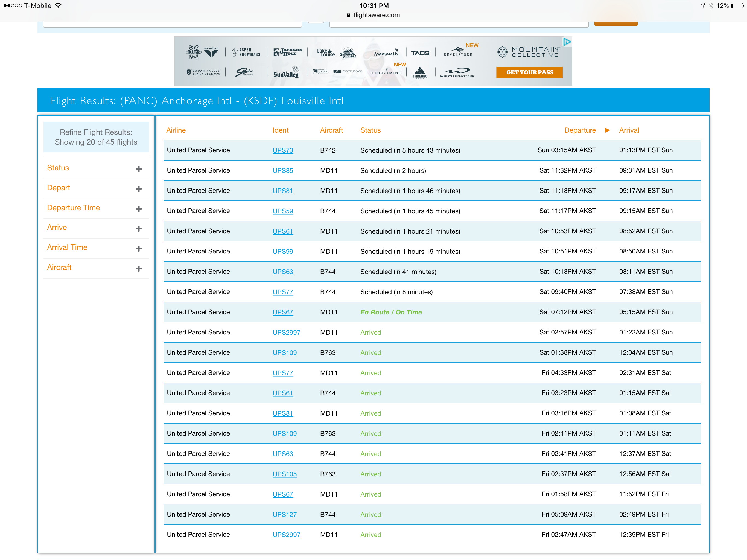
Task: Sort by Departure column header
Action: point(580,130)
